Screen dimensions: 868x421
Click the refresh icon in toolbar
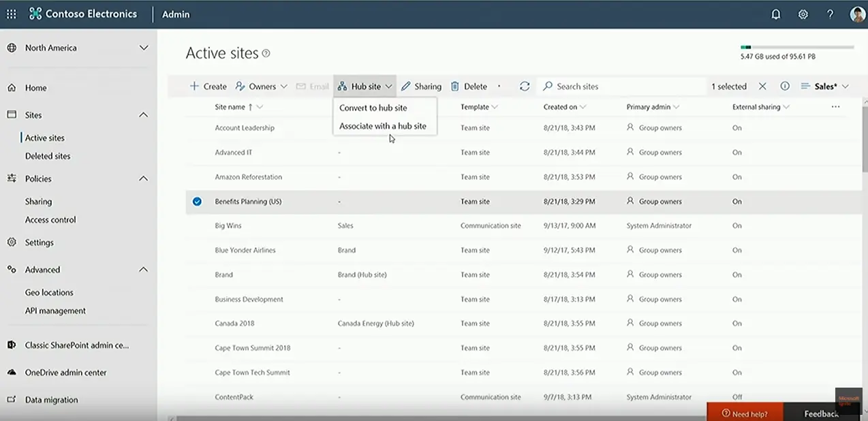coord(525,87)
